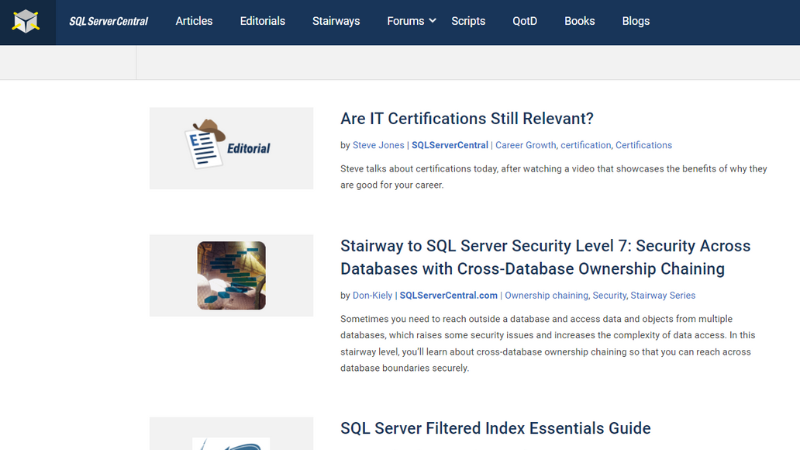Click SQLServerCentral source link under certifications article
Viewport: 800px width, 450px height.
tap(449, 145)
